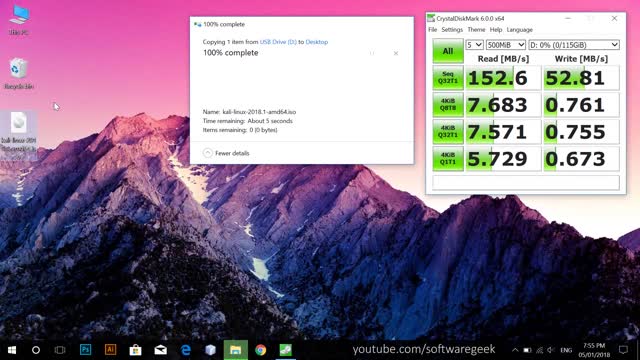The image size is (640, 360).
Task: Run all benchmarks with the All button
Action: pyautogui.click(x=448, y=51)
